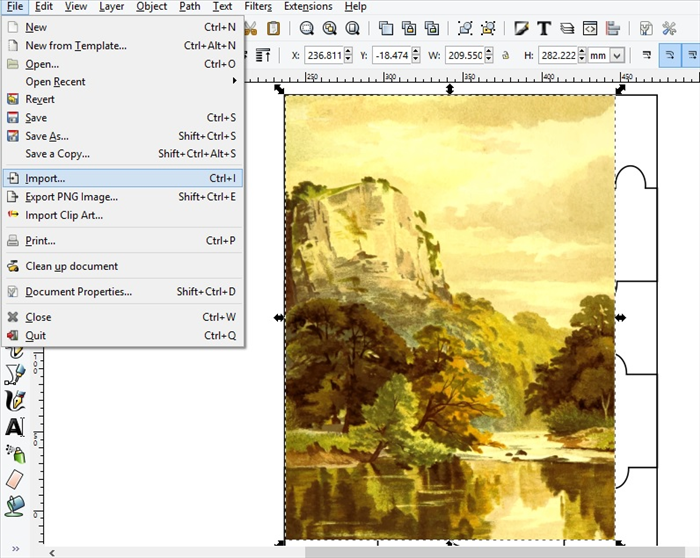Click the horizontal scrollbar left arrow
700x558 pixels.
pos(52,553)
